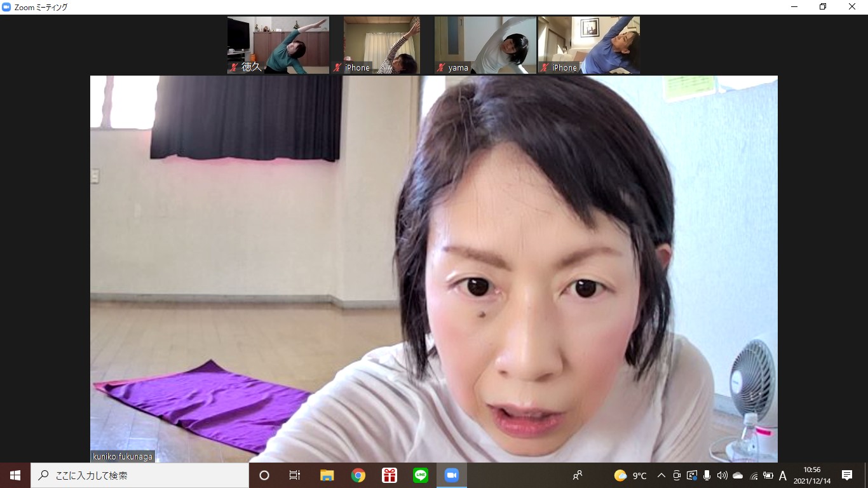868x488 pixels.
Task: Open the Windows Start menu
Action: point(15,475)
